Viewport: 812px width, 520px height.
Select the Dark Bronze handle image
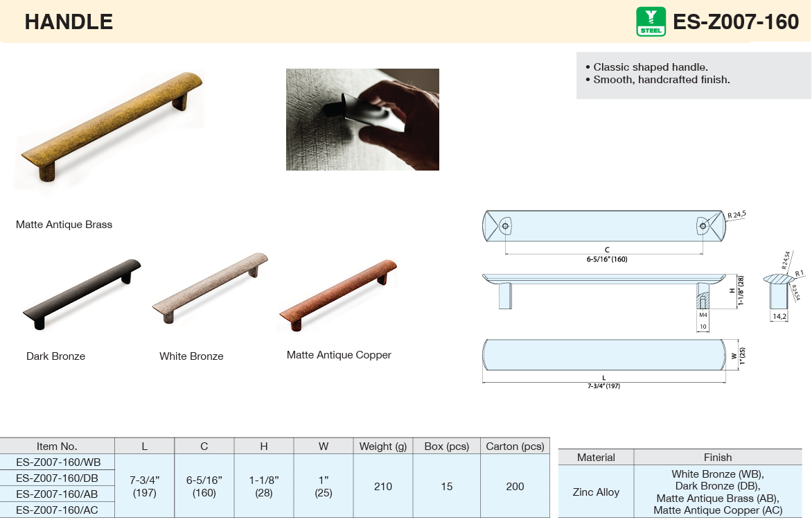[x=82, y=293]
